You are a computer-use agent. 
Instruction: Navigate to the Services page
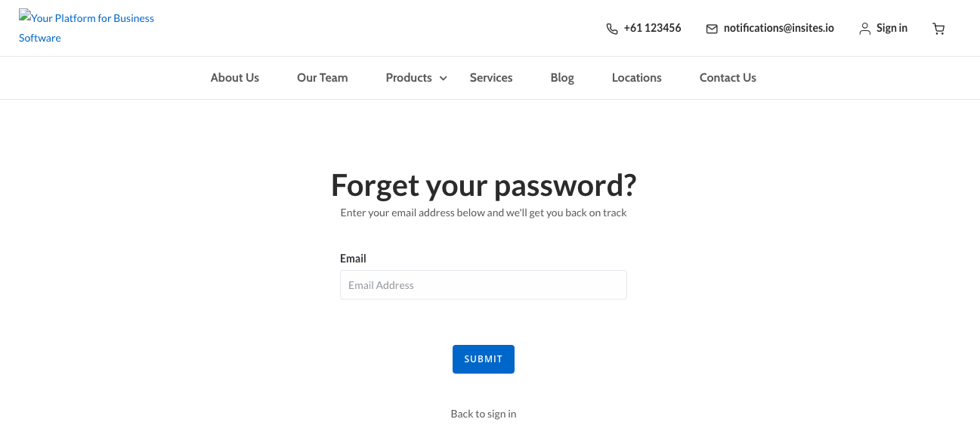click(x=491, y=78)
